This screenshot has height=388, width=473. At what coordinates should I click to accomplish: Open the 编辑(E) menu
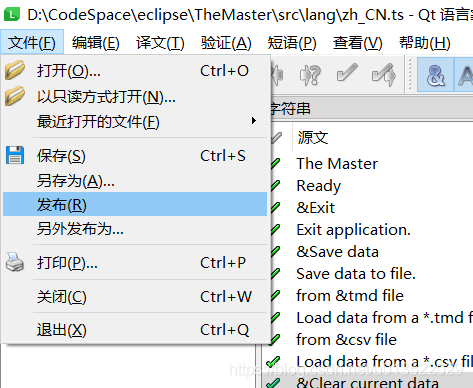point(96,43)
